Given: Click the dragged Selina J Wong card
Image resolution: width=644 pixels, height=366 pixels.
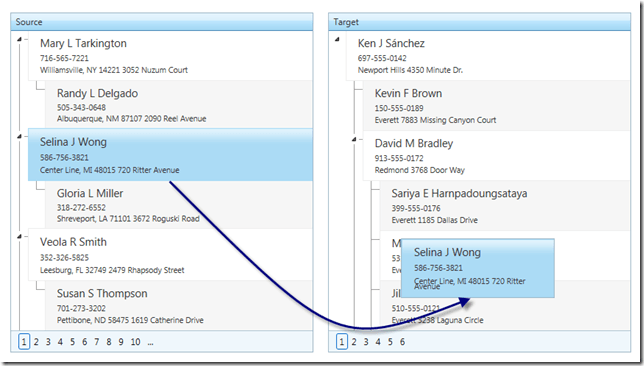Looking at the screenshot, I should coord(478,268).
